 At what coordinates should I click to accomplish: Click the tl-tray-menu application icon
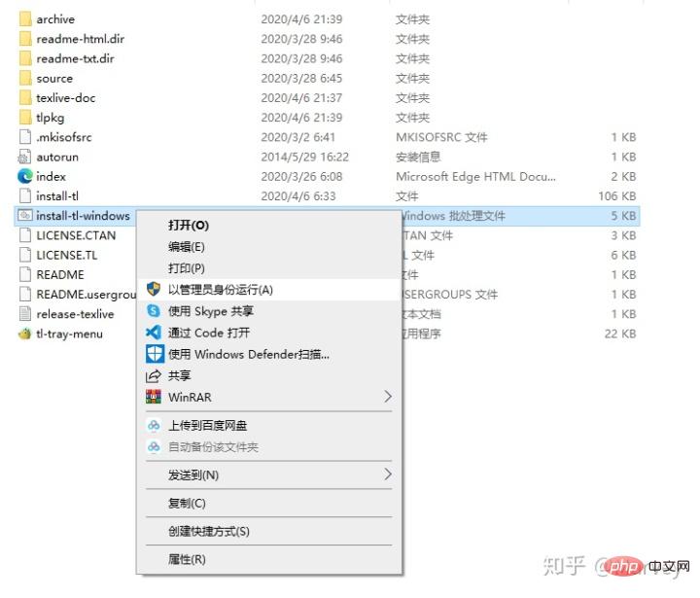(25, 334)
